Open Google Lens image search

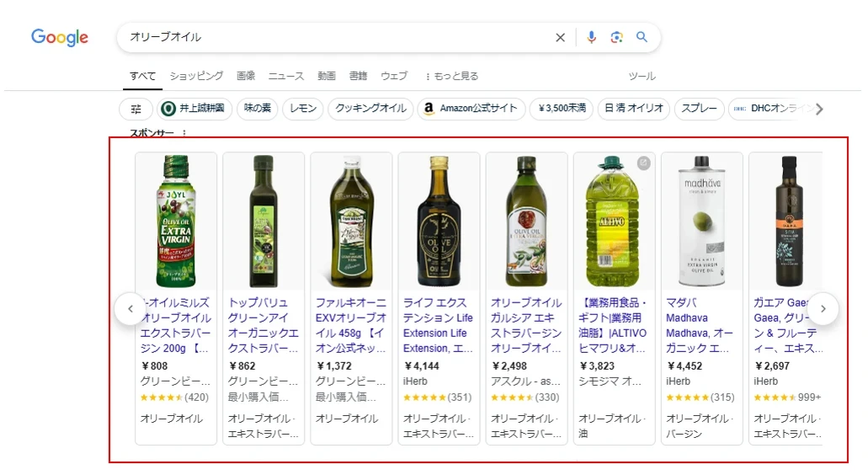[x=616, y=37]
